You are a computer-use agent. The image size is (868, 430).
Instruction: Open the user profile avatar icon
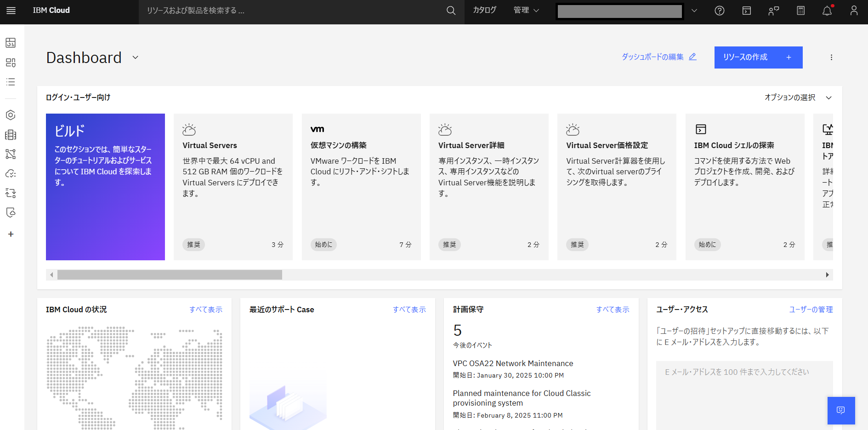[854, 11]
